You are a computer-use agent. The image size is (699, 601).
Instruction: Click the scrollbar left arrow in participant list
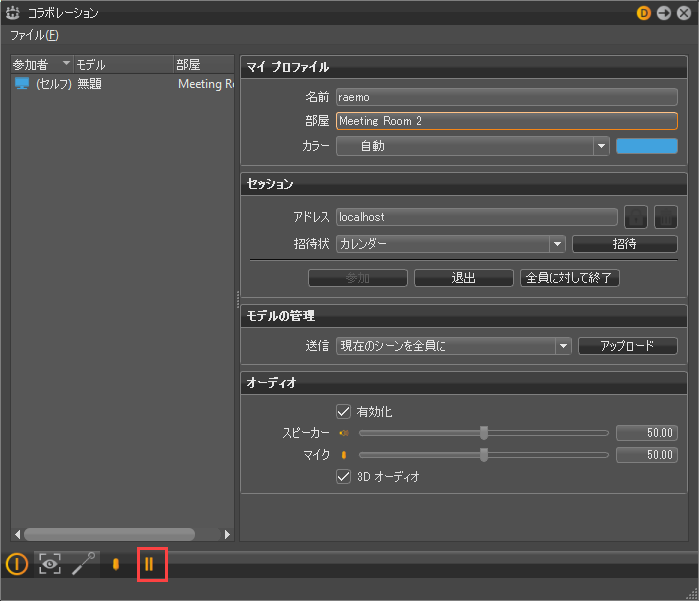[x=17, y=534]
